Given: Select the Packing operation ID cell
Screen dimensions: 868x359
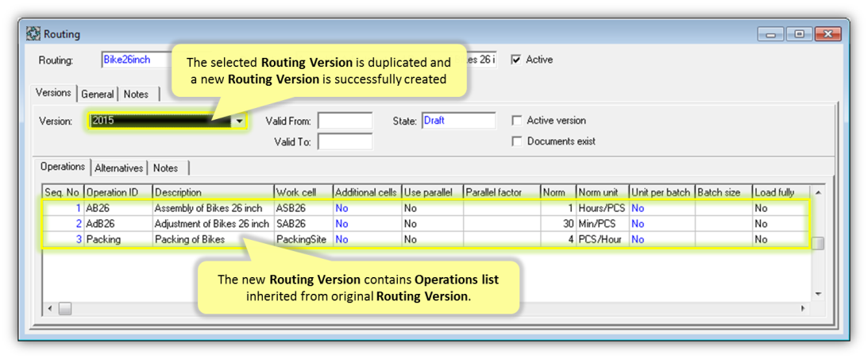Looking at the screenshot, I should (x=118, y=239).
